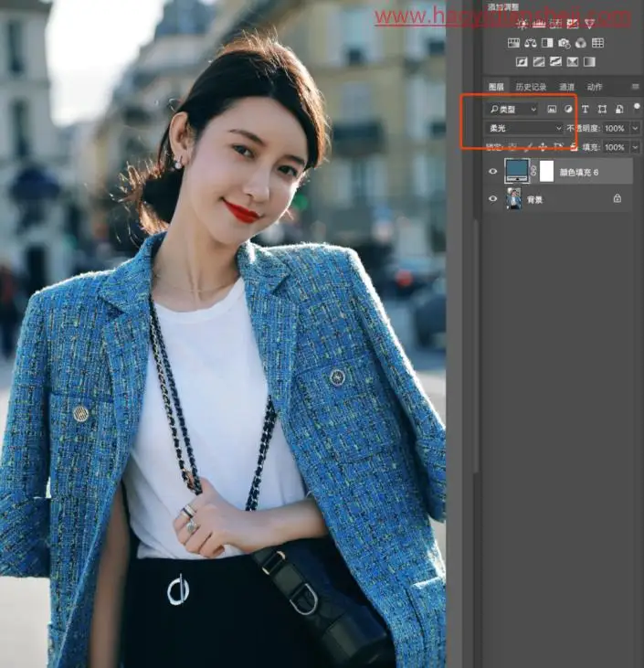Add a Posterize adjustment layer

539,62
